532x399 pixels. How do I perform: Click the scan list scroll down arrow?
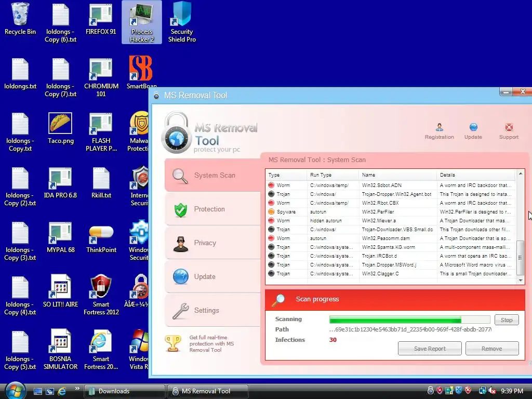520,280
